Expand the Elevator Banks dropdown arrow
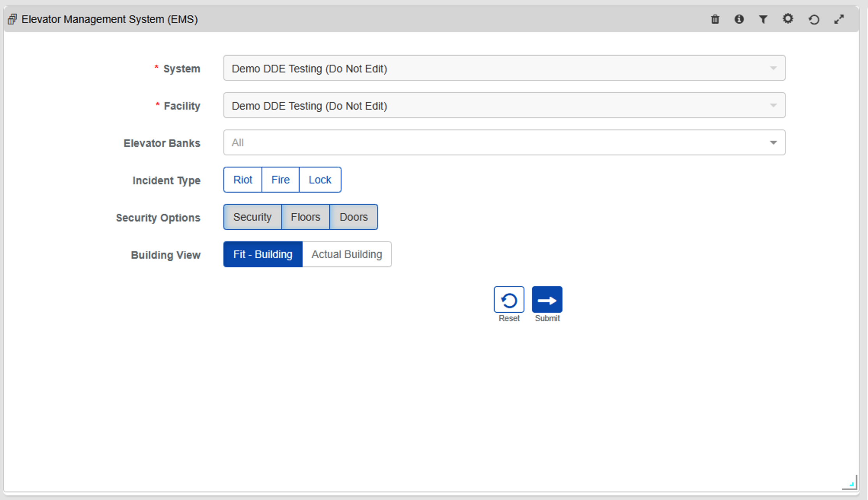The image size is (868, 500). coord(773,143)
